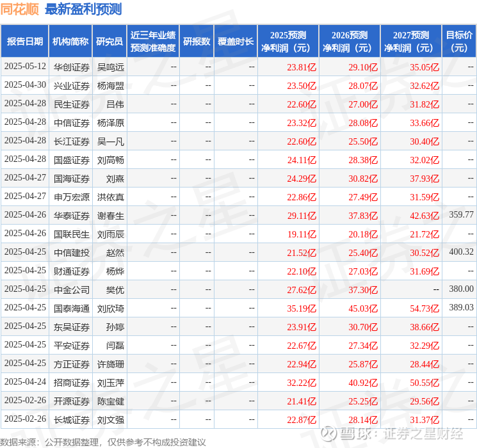Select the 国联民生 institution cell

[72, 234]
